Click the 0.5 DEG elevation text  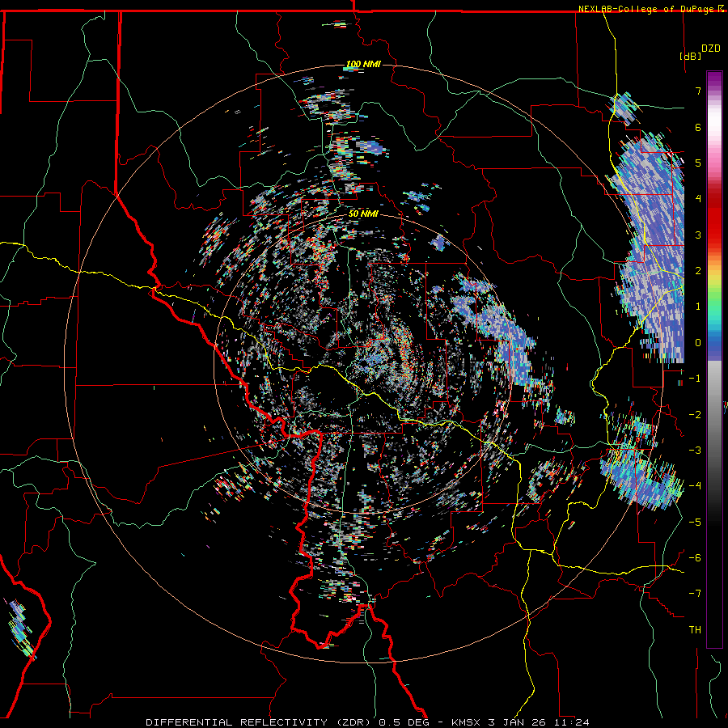tap(406, 722)
